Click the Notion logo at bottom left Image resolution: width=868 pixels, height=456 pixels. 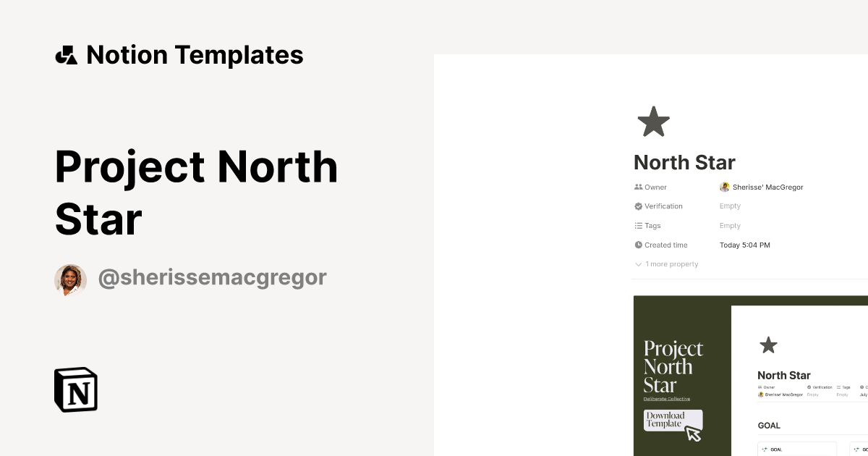[x=75, y=389]
